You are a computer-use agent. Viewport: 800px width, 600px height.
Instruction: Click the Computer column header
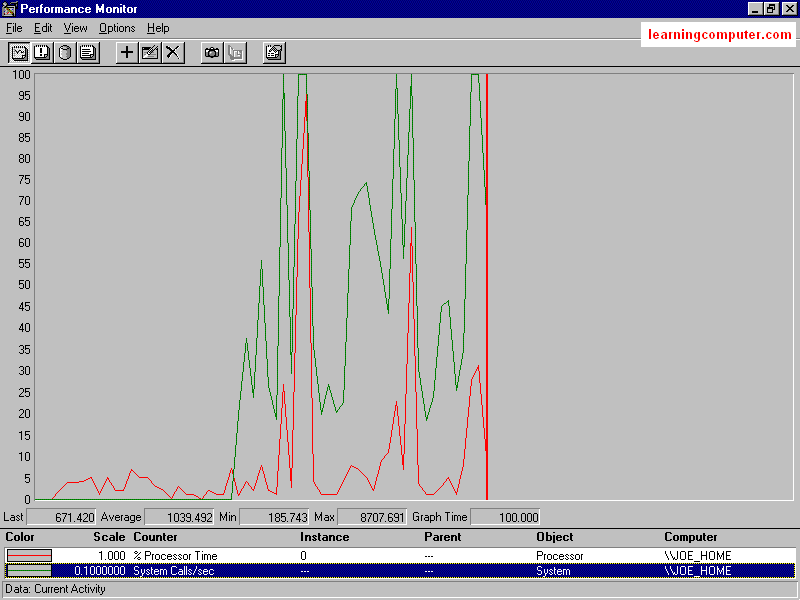pyautogui.click(x=690, y=537)
